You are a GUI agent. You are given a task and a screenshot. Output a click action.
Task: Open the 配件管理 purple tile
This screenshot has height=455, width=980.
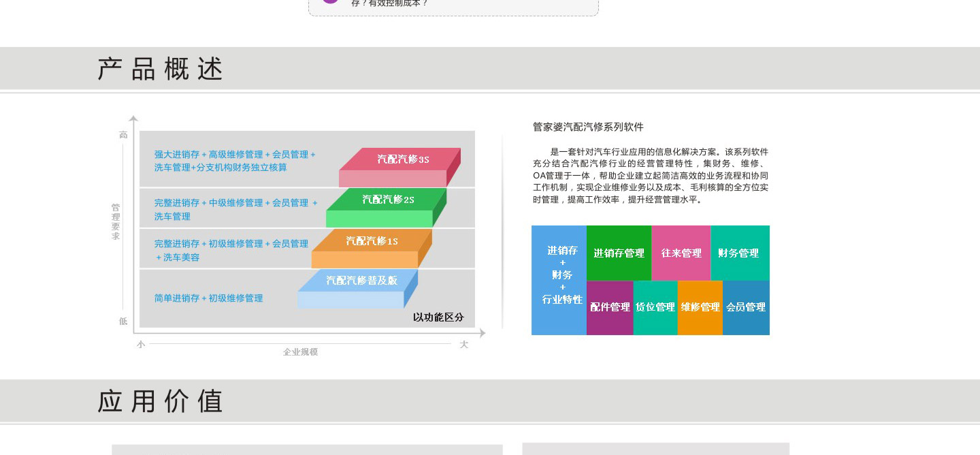pos(610,308)
